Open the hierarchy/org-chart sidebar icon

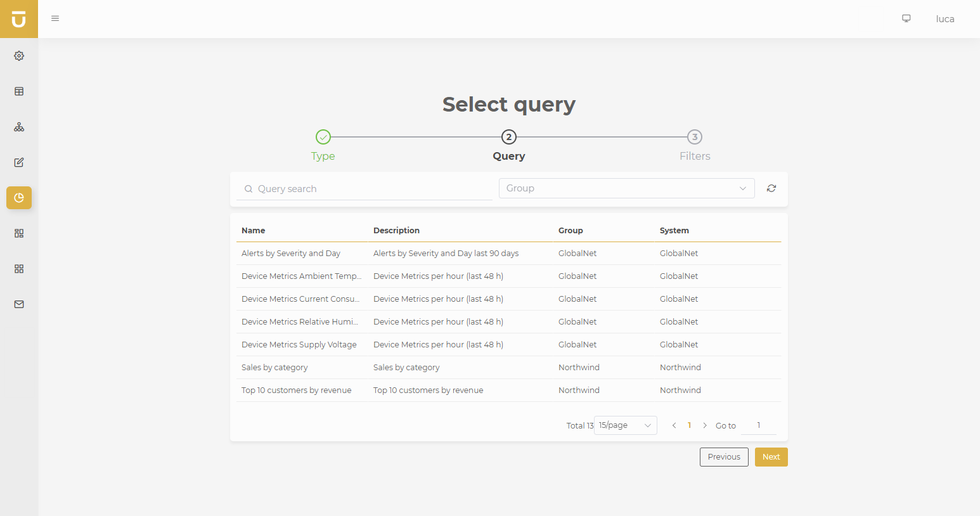(19, 127)
